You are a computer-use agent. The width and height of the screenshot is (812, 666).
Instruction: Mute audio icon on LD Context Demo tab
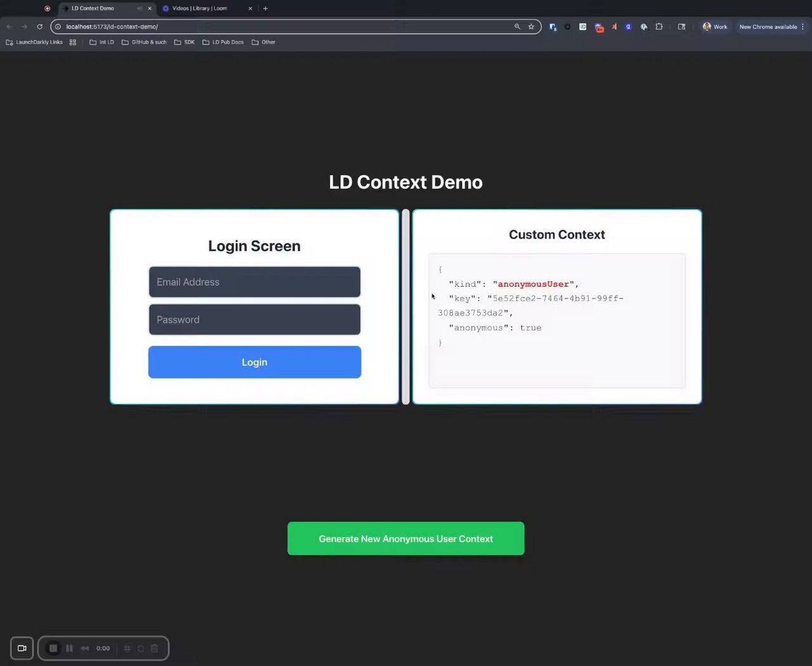click(x=140, y=9)
